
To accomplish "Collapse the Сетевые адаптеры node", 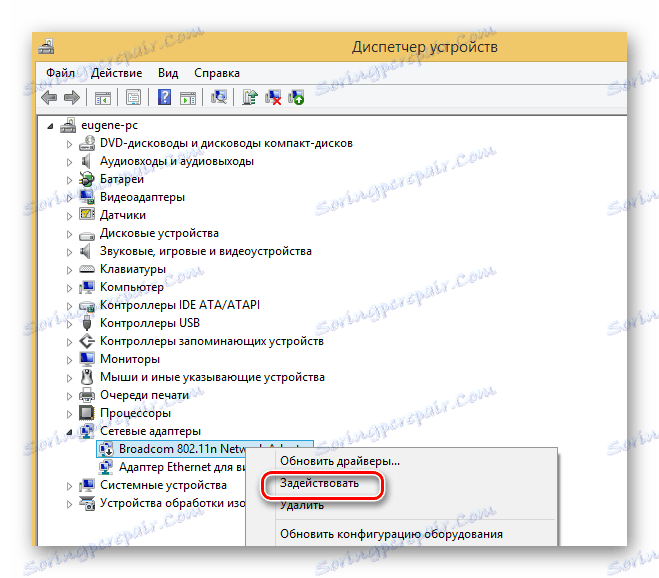I will point(69,431).
